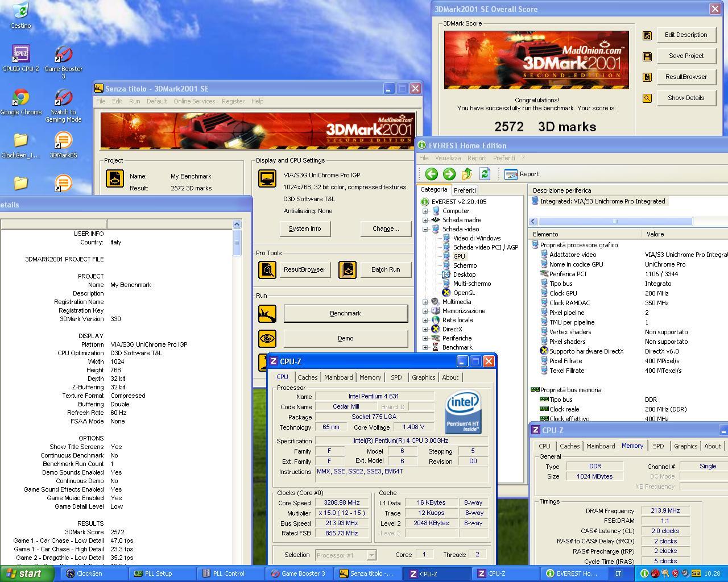
Task: Click the Intel Pentium 4 HT logo
Action: 464,412
